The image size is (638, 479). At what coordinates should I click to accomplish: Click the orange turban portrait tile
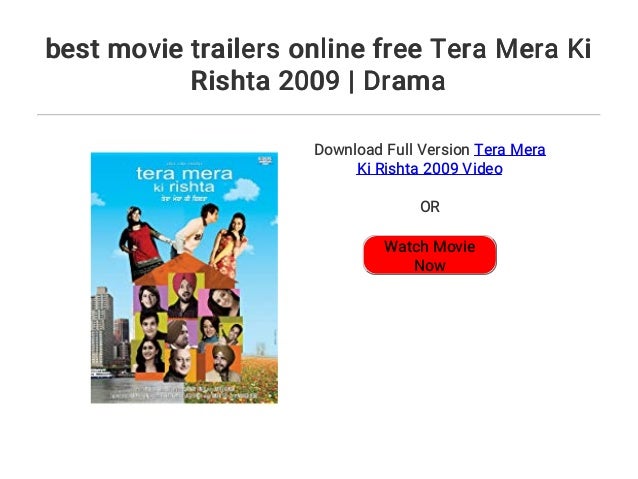point(224,363)
